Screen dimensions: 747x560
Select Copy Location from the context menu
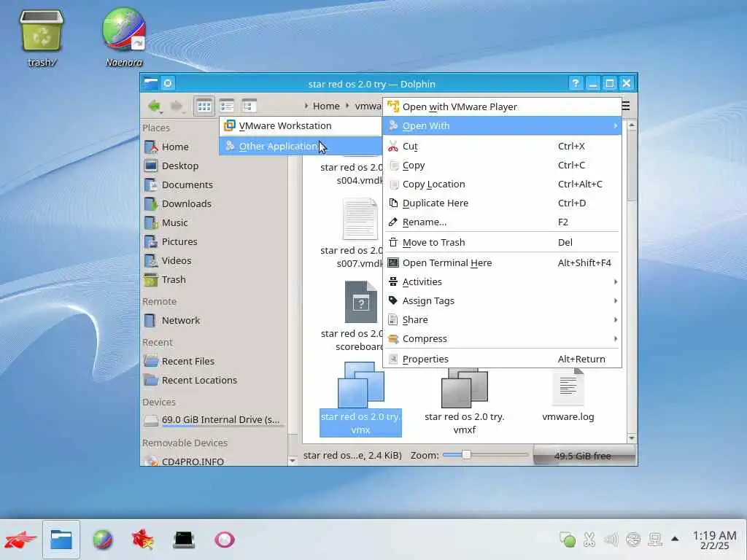502,184
